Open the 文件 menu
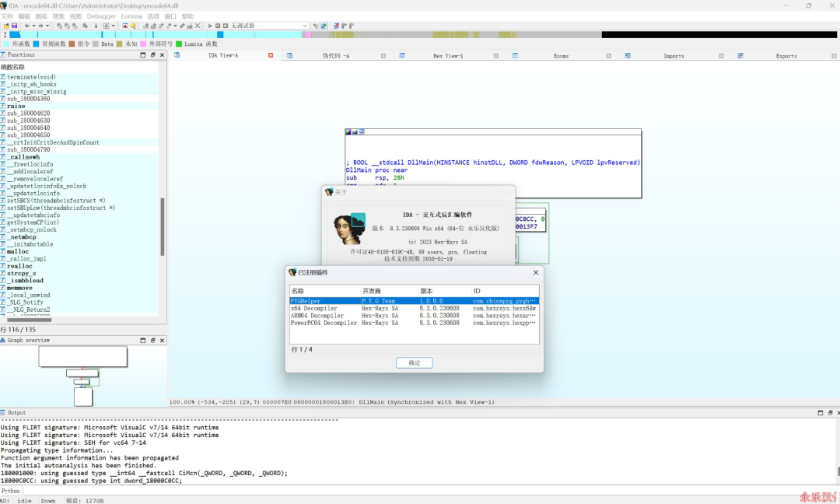The height and width of the screenshot is (504, 840). 6,16
